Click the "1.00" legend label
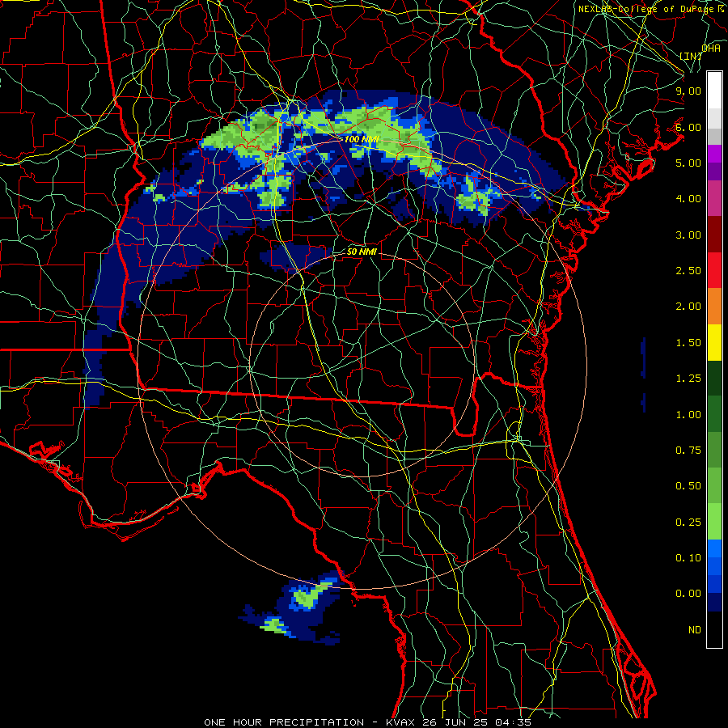The image size is (728, 728). [x=688, y=415]
